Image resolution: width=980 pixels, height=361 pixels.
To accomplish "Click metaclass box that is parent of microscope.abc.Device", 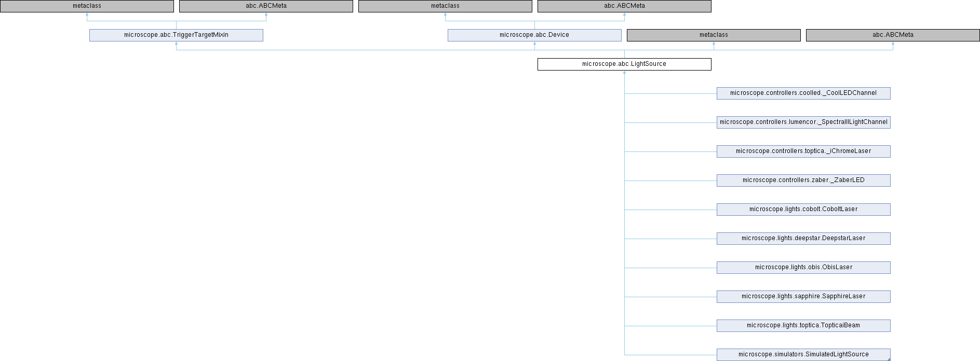I will coord(445,6).
